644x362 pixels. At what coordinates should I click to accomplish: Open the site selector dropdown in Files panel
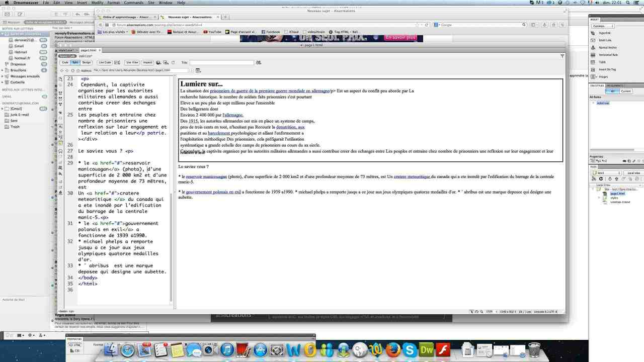pos(605,173)
